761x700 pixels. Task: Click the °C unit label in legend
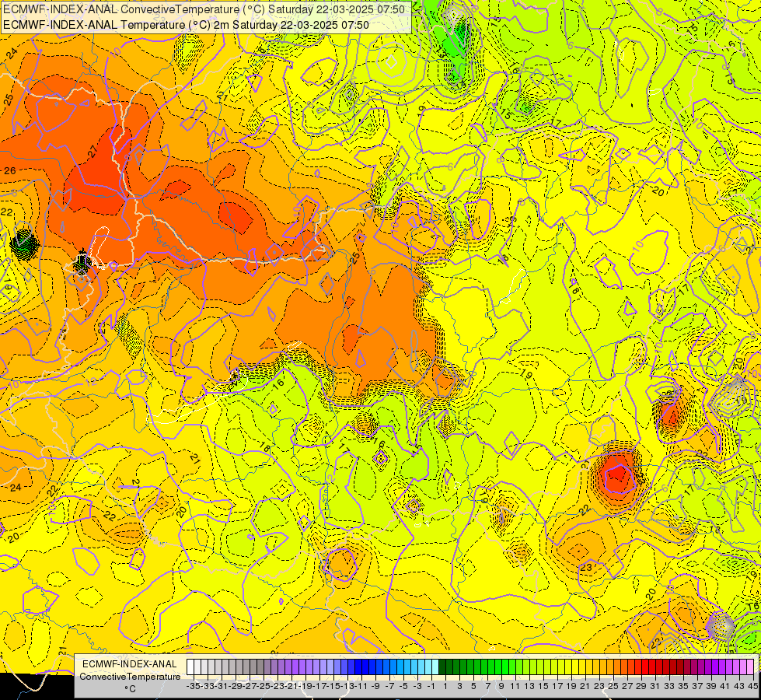[x=130, y=689]
